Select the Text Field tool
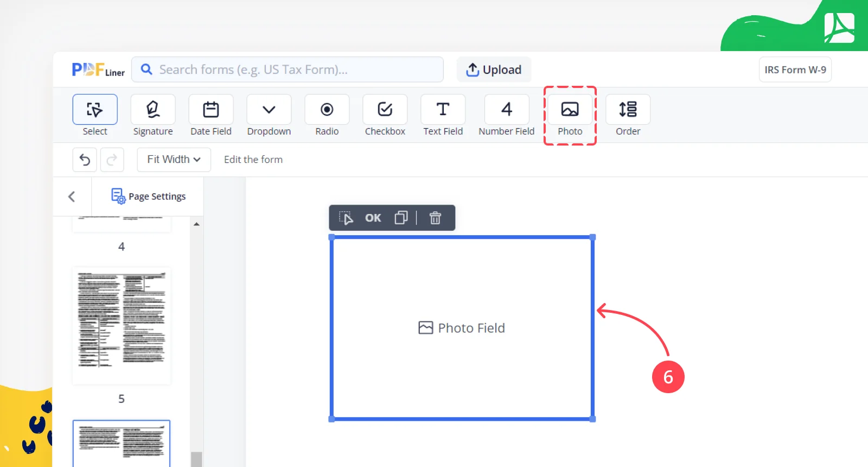Image resolution: width=868 pixels, height=467 pixels. pyautogui.click(x=443, y=115)
